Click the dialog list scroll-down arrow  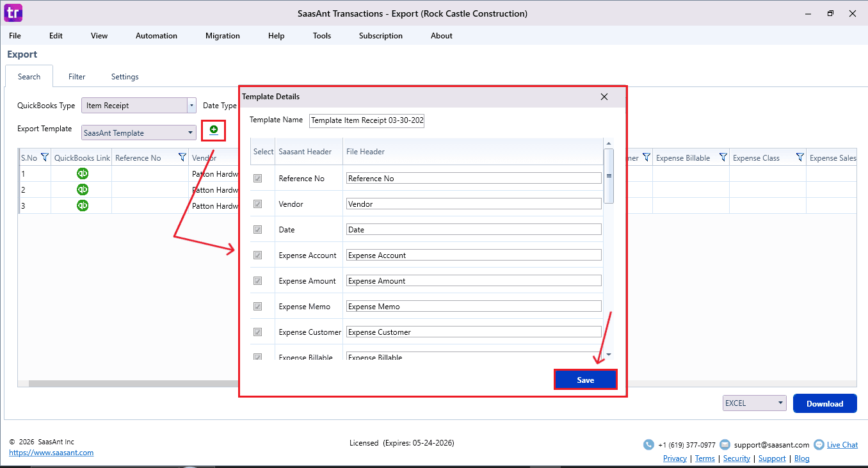608,354
